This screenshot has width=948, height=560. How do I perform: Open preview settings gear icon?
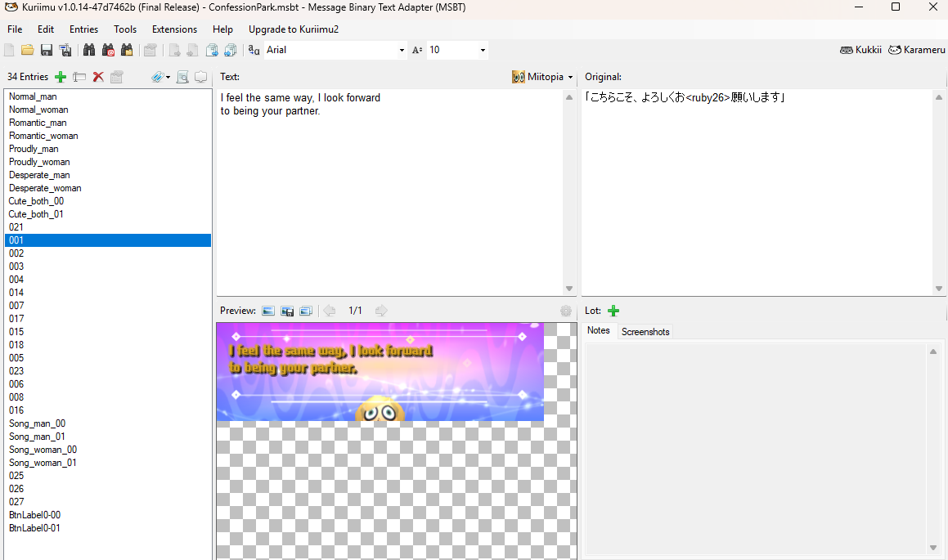tap(566, 311)
